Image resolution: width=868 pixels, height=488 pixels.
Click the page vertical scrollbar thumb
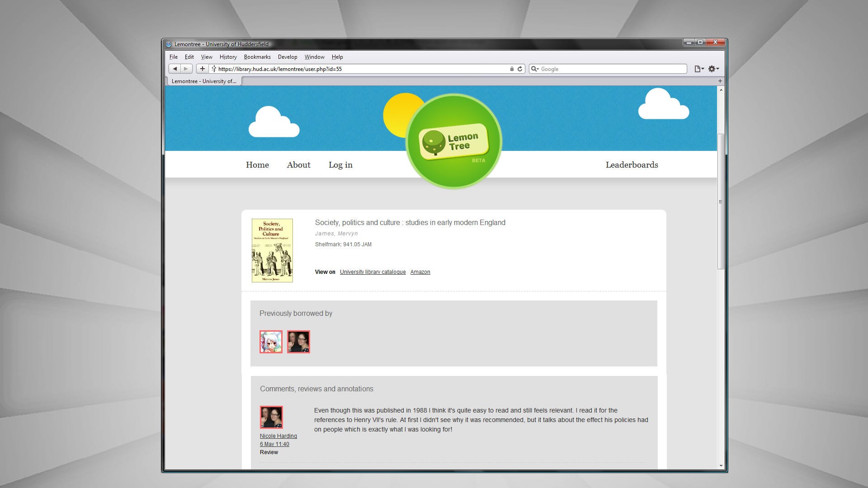coord(721,201)
